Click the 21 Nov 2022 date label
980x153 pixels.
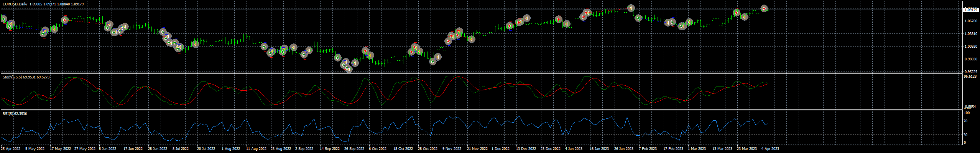[x=477, y=148]
